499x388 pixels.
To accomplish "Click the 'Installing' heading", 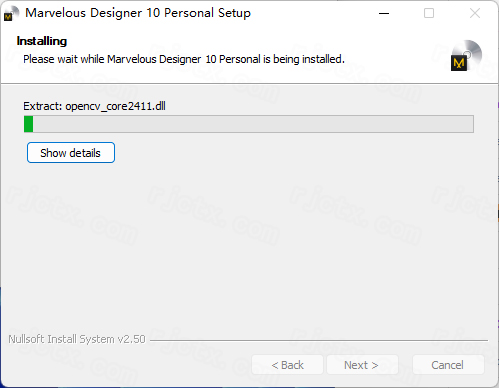I will click(42, 41).
